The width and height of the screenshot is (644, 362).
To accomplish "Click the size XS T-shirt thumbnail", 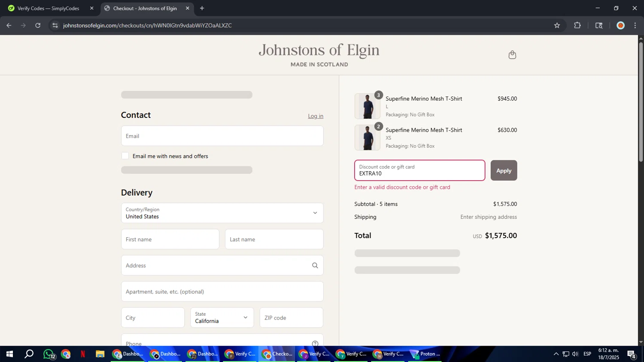I will pos(368,138).
